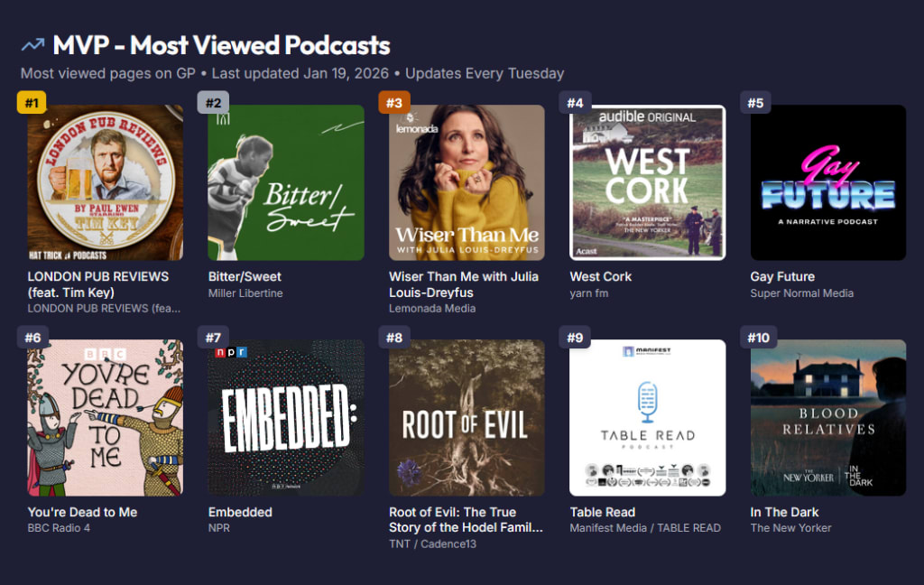Click the #10 rank badge
This screenshot has height=585, width=924.
pos(758,338)
